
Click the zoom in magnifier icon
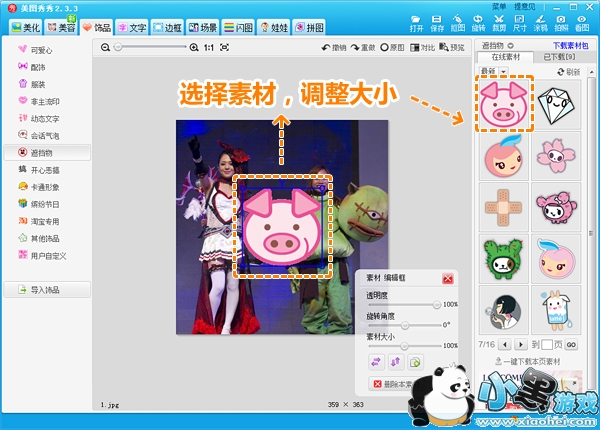(194, 47)
